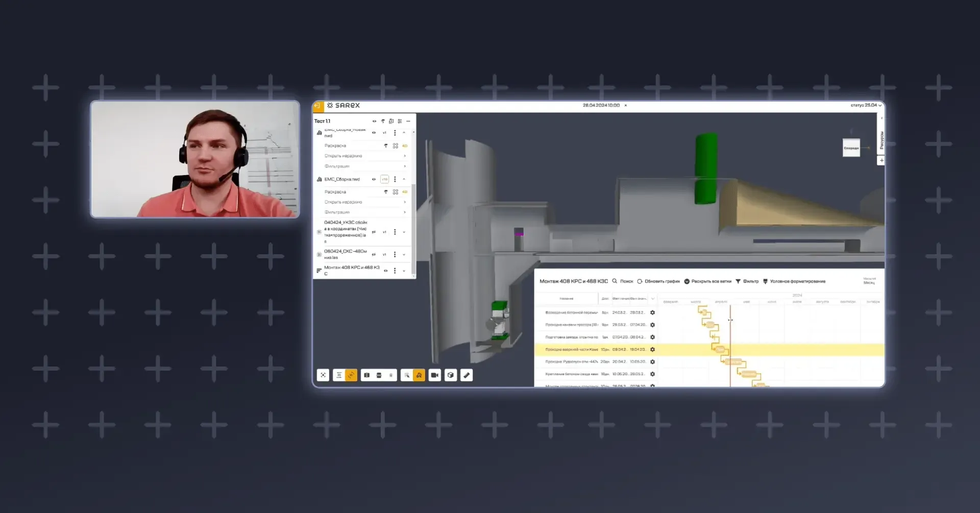
Task: Click paint roller in second Раскраска row
Action: coord(386,192)
